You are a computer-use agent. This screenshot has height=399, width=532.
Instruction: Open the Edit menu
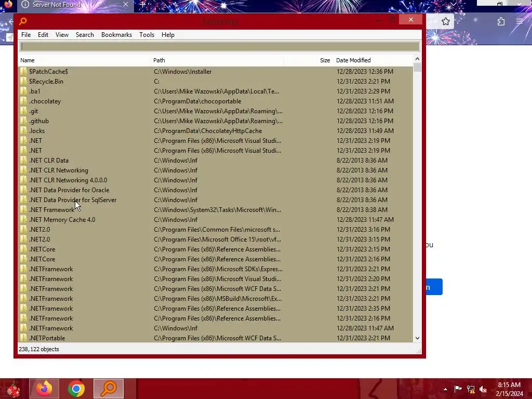point(43,35)
